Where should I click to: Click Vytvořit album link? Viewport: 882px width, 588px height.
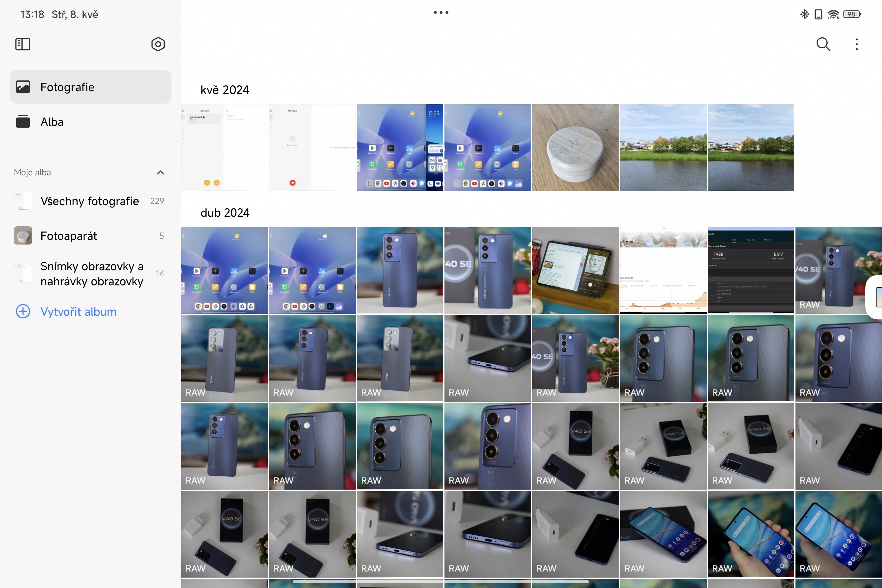tap(78, 312)
